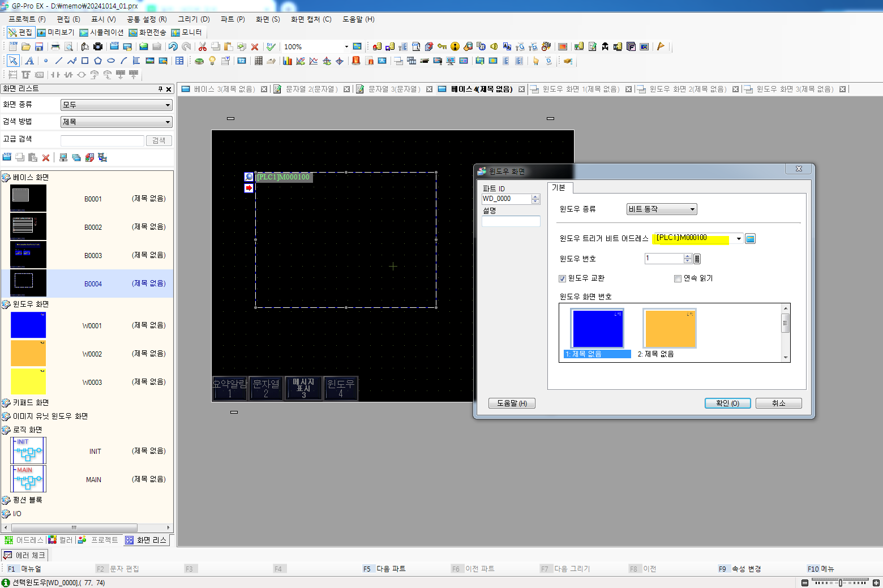Open the 화면 캡처 (C) menu

click(x=311, y=19)
